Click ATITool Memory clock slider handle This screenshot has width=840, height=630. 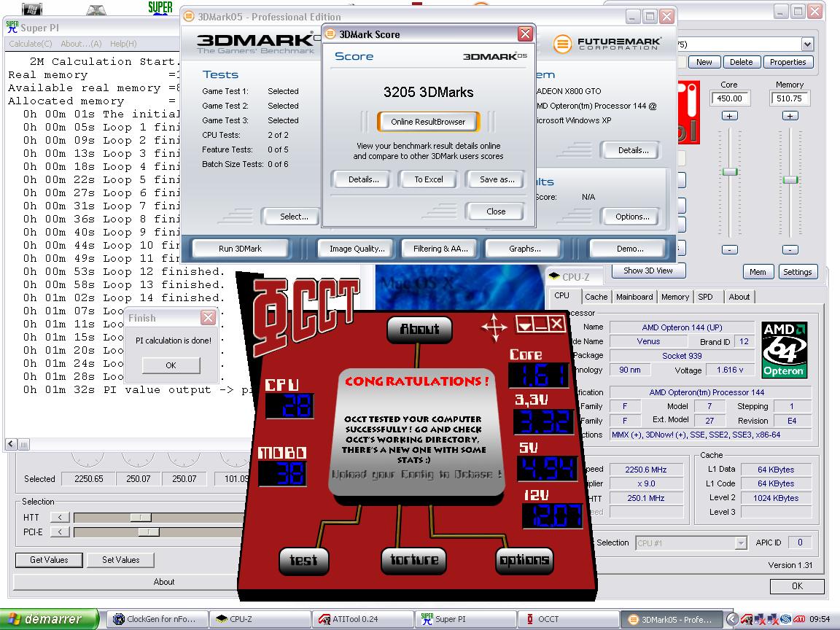pos(790,179)
